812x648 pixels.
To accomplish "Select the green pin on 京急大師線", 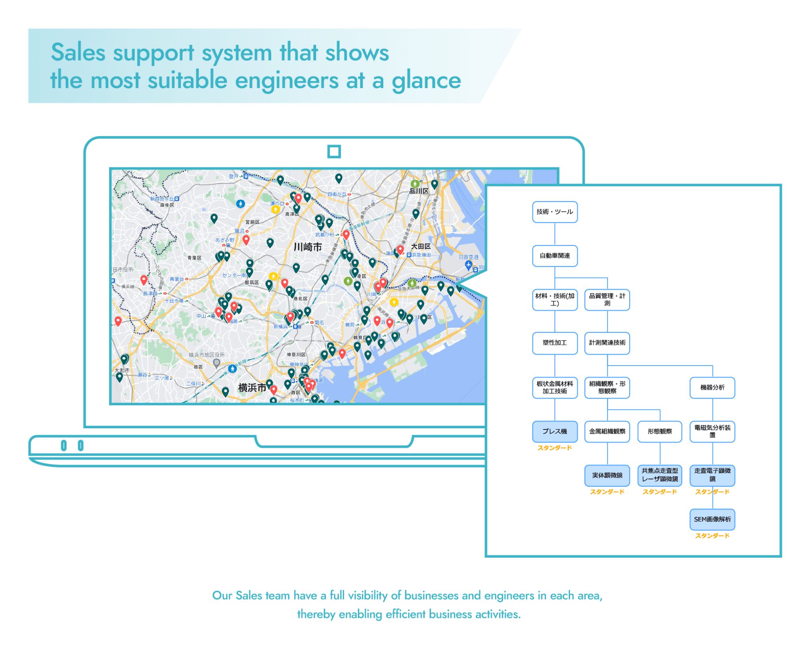I will point(412,283).
